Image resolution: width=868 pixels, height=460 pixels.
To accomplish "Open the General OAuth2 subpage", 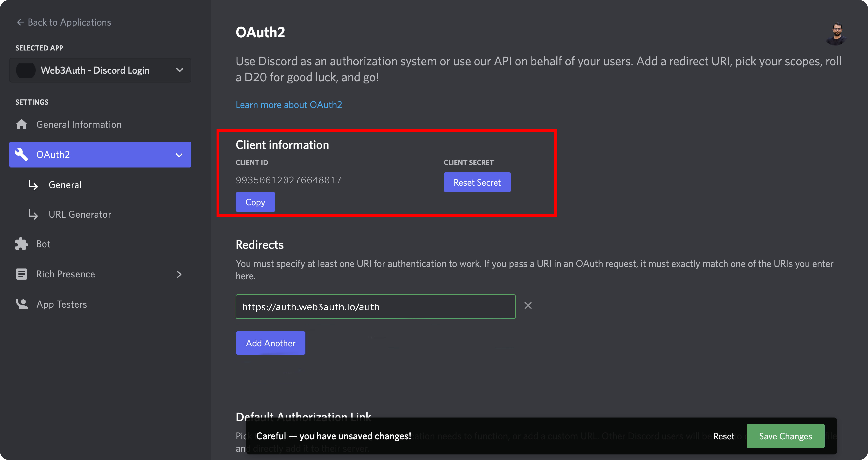I will coord(65,184).
